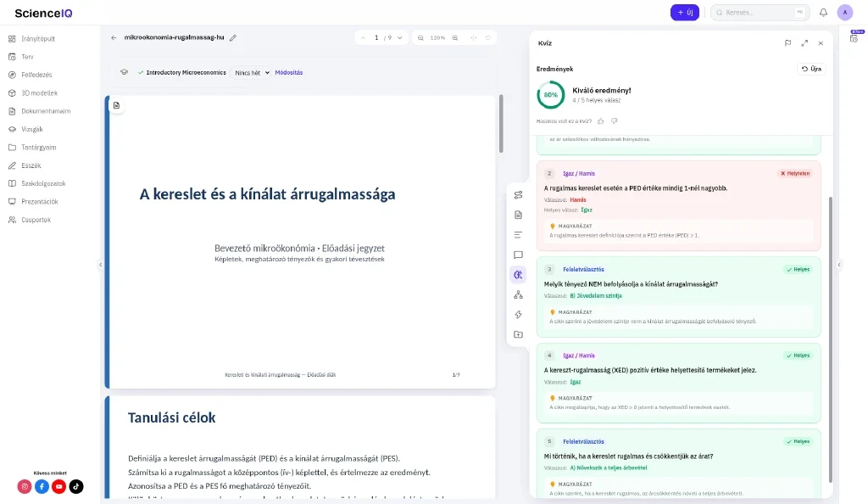
Task: Open the Prezentációk screen icon
Action: tap(12, 202)
